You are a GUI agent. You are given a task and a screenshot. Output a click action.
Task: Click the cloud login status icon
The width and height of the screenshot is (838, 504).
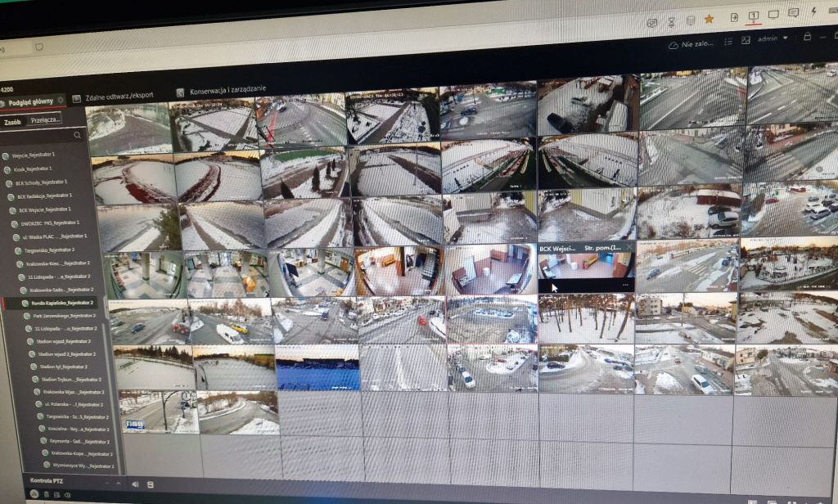coord(674,46)
